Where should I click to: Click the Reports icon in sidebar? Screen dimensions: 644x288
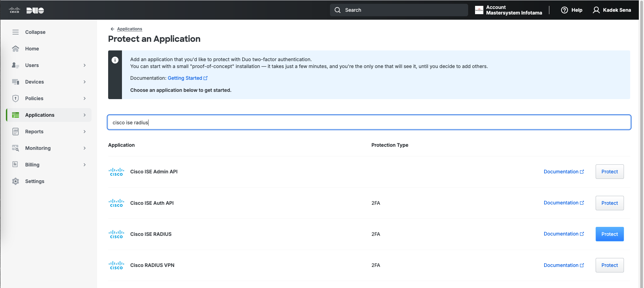(x=16, y=132)
